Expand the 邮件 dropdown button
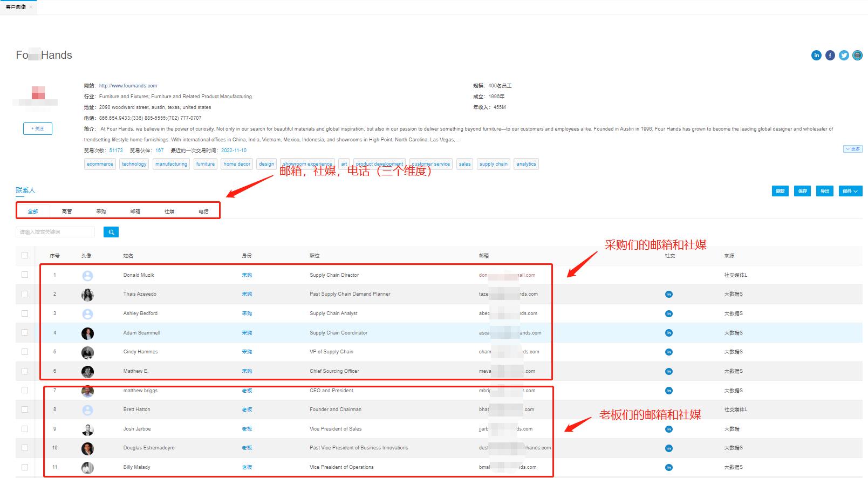Screen dimensions: 868x478 point(850,191)
